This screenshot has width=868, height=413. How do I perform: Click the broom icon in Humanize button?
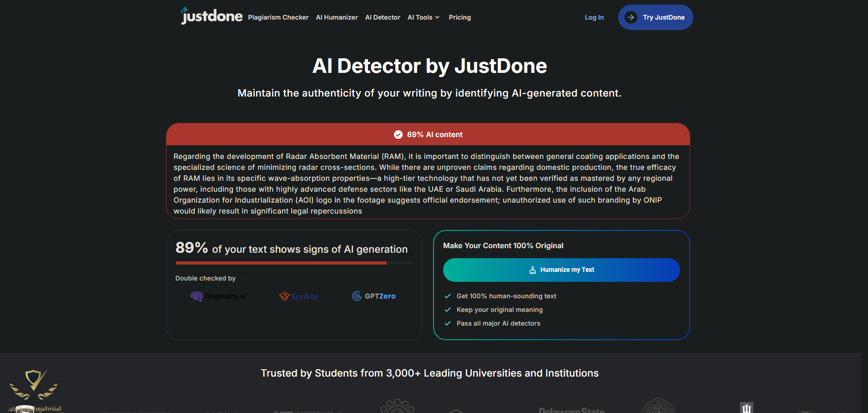click(533, 270)
